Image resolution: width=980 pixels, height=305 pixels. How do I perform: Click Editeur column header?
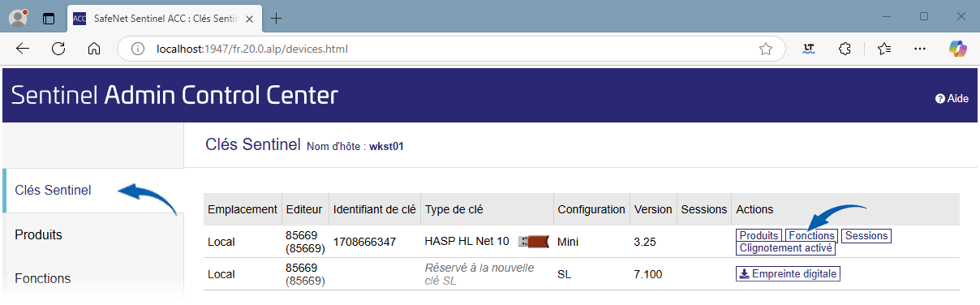(304, 209)
